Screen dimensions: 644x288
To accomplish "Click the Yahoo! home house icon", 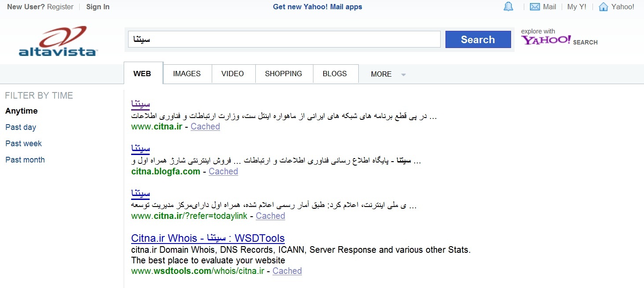I will pos(604,7).
